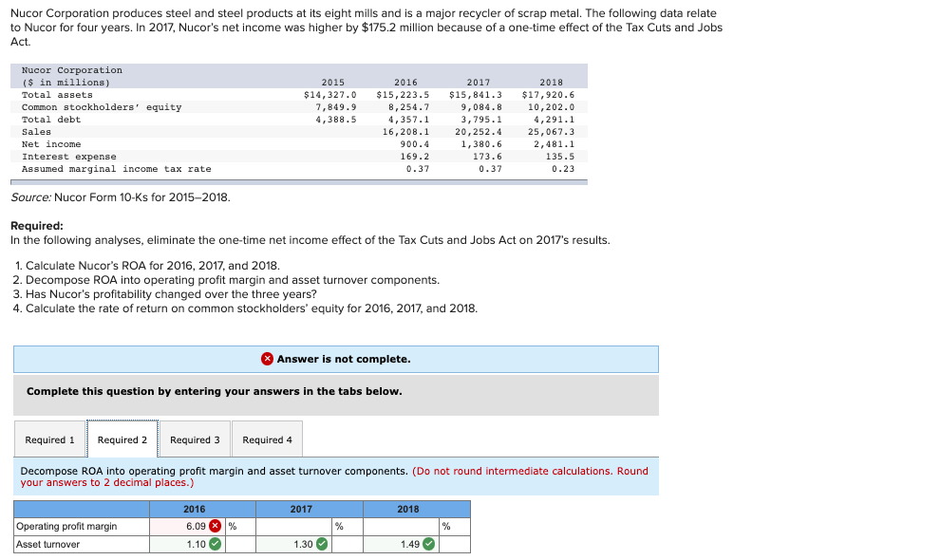Click the 2016 asset turnover field
941x560 pixels.
pos(187,545)
